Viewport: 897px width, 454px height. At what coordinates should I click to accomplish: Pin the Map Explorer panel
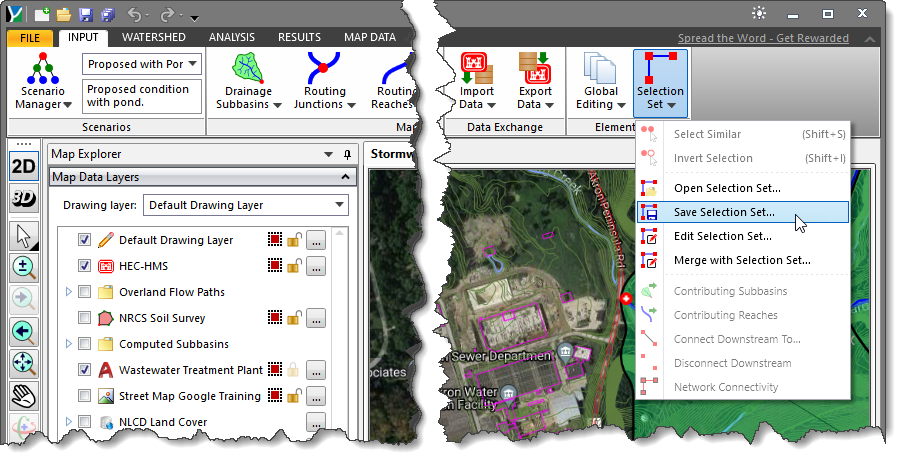click(x=347, y=154)
